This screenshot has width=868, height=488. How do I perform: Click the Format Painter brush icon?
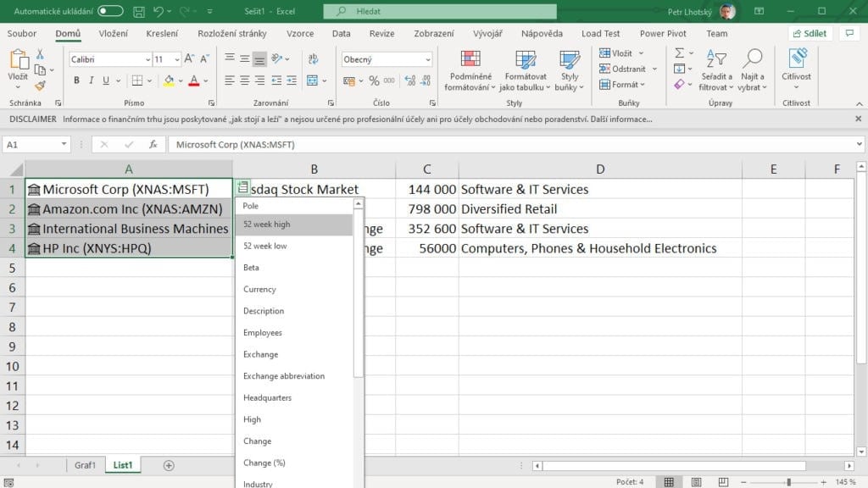[40, 86]
